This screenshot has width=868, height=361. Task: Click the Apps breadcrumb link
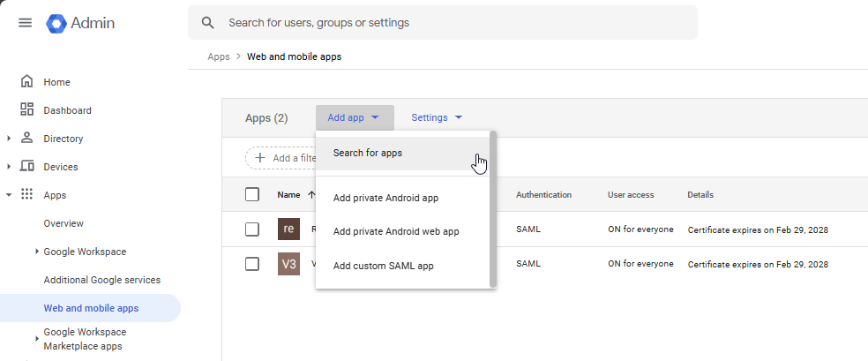[x=219, y=56]
